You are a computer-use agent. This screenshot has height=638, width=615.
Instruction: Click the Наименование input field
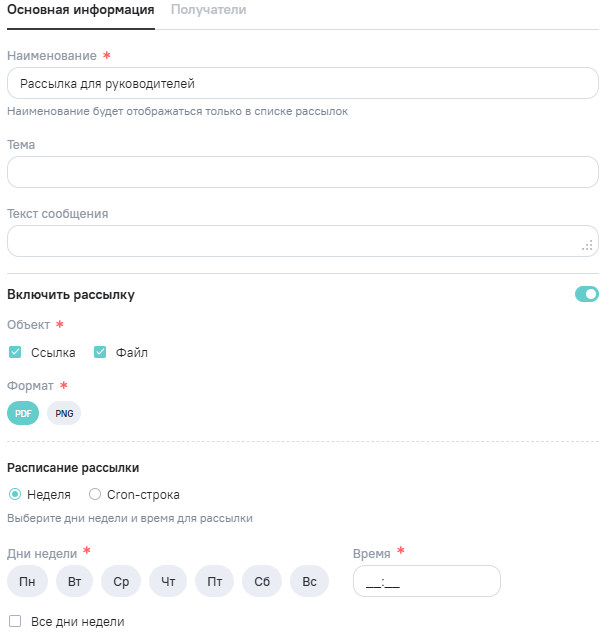(302, 83)
